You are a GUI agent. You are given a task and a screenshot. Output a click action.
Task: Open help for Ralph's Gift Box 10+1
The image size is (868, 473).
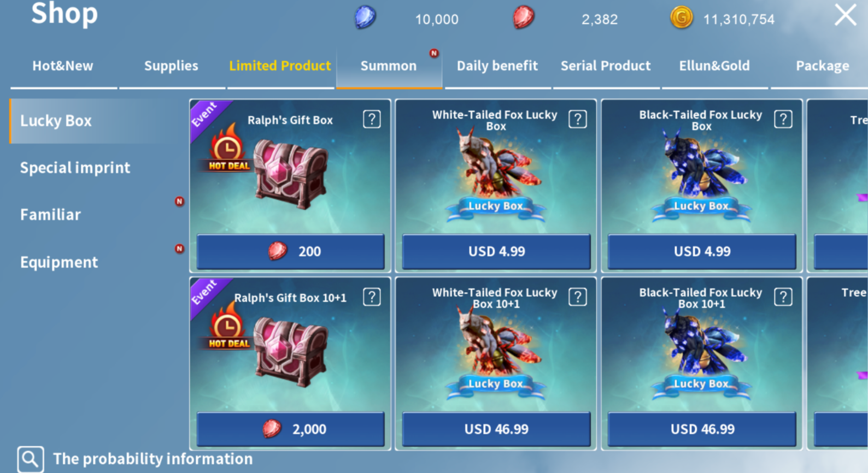pos(372,297)
